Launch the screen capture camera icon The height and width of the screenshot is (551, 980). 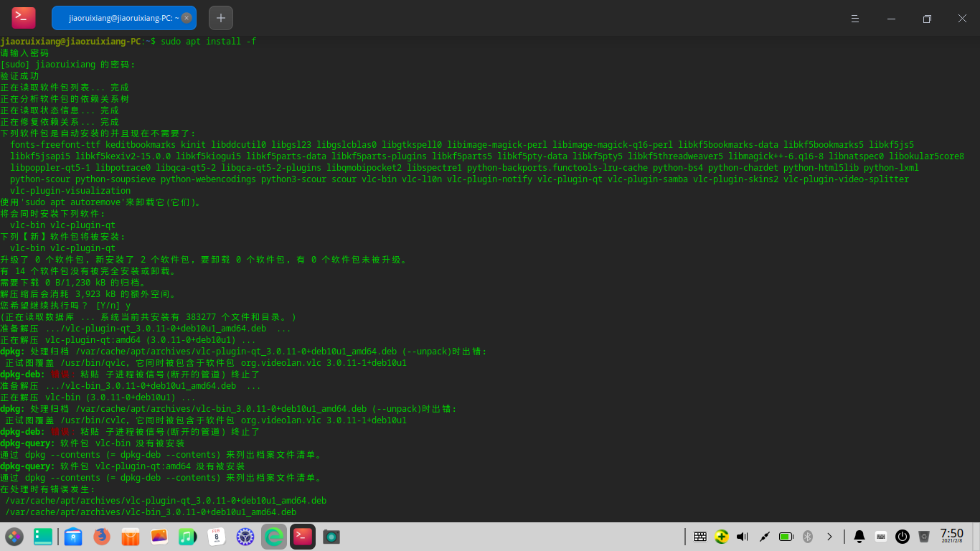[x=331, y=537]
